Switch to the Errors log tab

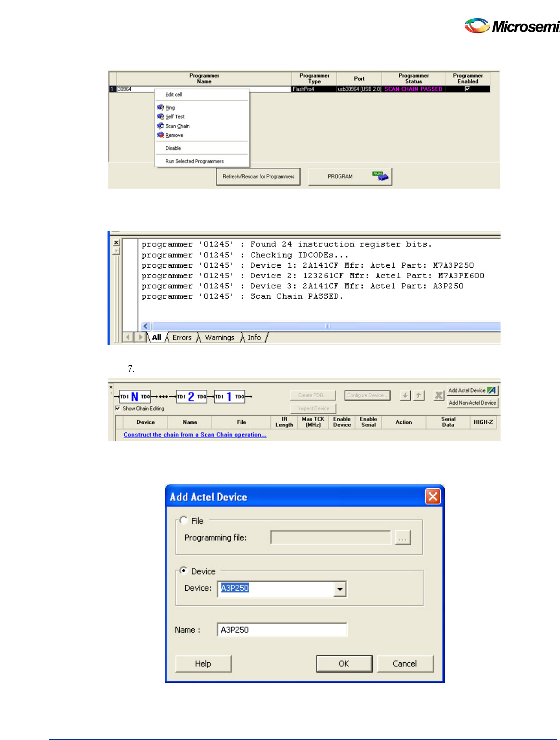click(x=182, y=337)
